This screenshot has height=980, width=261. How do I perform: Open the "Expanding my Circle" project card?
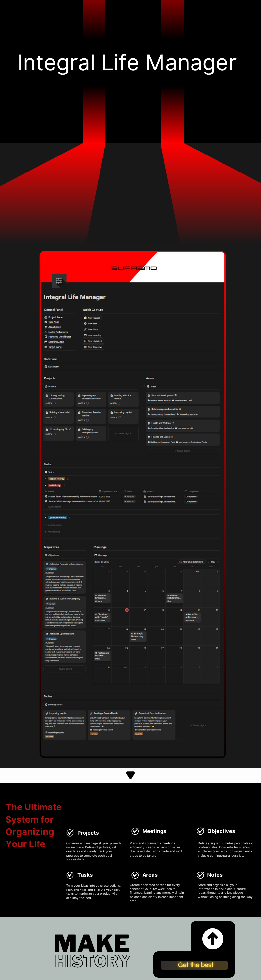click(x=59, y=433)
